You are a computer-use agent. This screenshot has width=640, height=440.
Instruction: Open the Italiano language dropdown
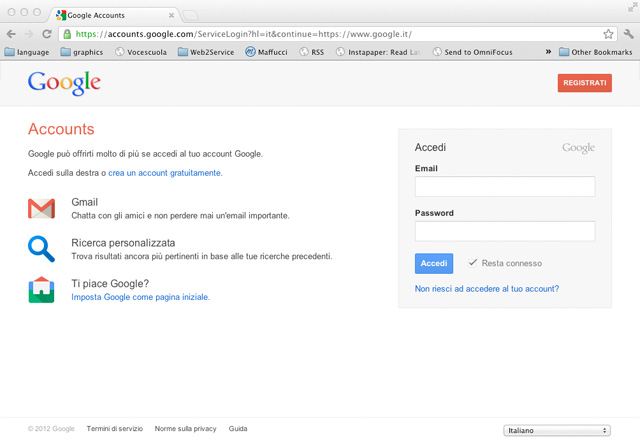tap(556, 430)
